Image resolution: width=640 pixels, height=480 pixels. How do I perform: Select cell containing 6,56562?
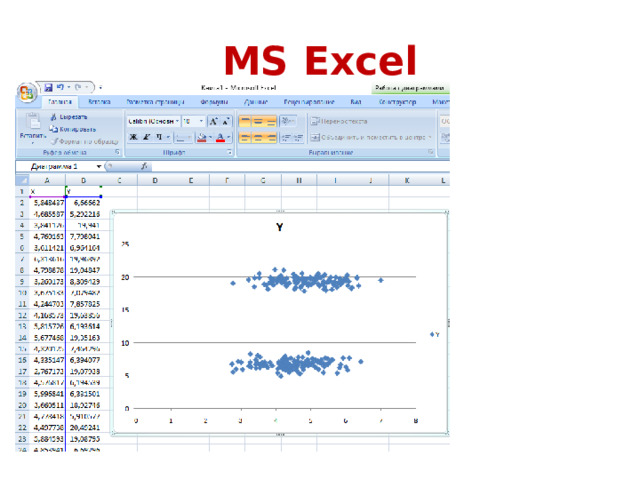tap(83, 202)
